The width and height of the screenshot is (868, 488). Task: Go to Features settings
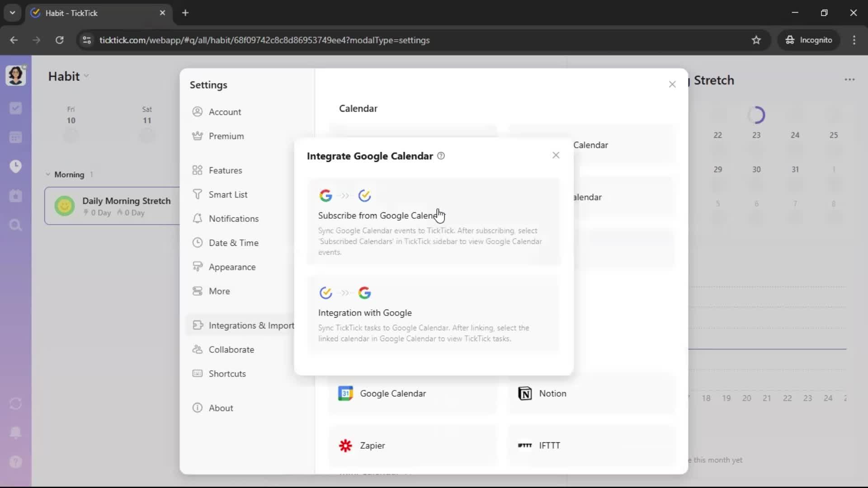[x=225, y=170]
